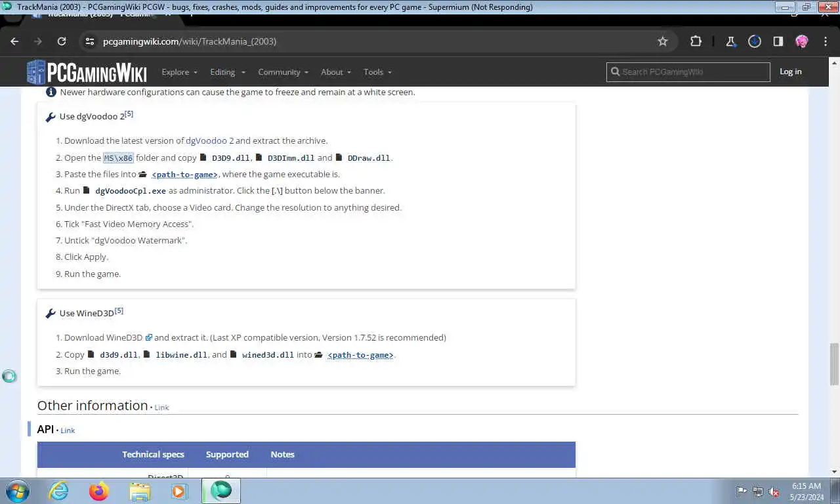
Task: Expand the Explore dropdown menu
Action: coord(180,72)
